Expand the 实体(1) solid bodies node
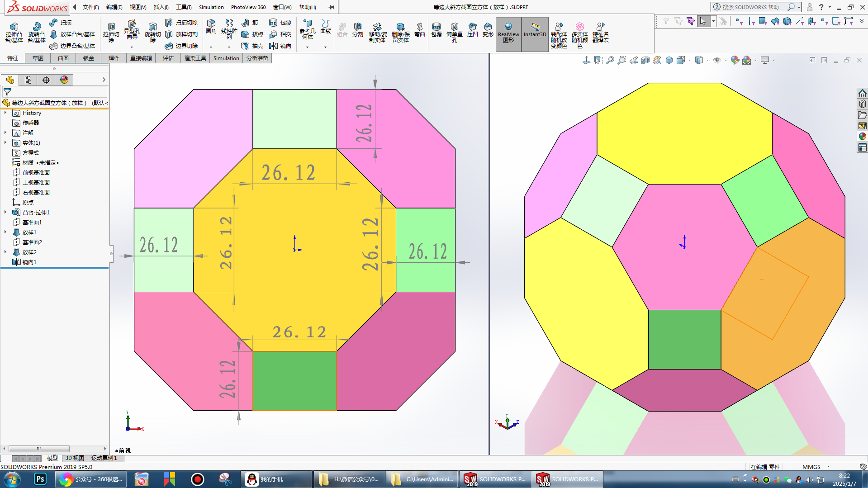The height and width of the screenshot is (488, 868). pos(5,142)
